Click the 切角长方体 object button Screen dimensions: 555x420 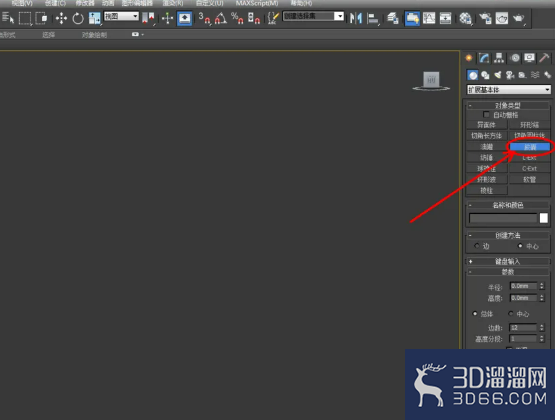click(487, 136)
